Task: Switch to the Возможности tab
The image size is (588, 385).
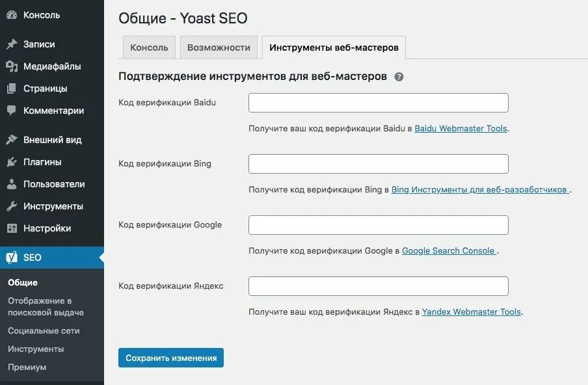Action: pyautogui.click(x=219, y=47)
